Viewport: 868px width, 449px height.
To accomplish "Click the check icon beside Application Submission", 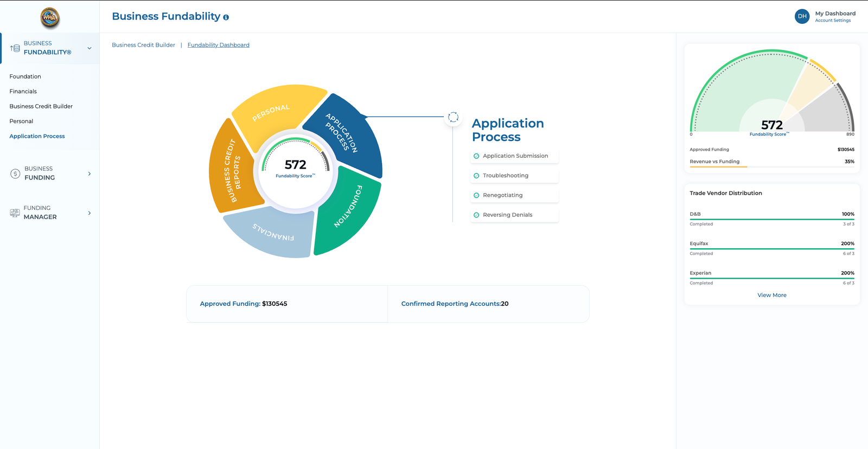I will pos(476,156).
